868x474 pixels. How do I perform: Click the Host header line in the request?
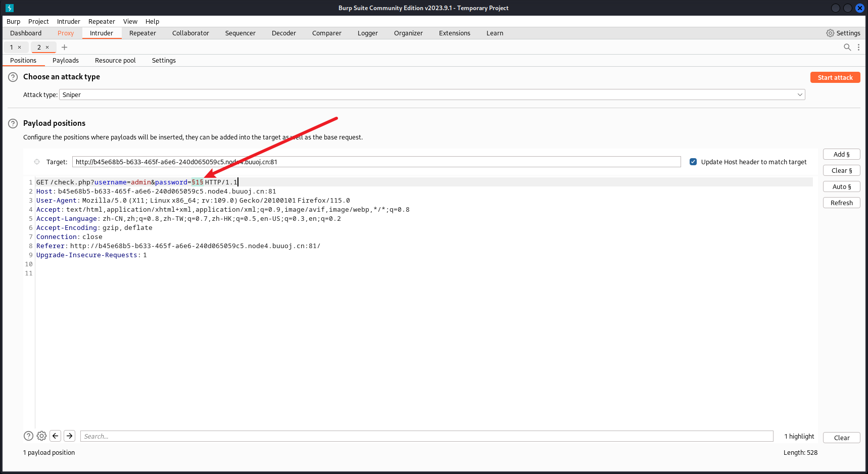[156, 191]
